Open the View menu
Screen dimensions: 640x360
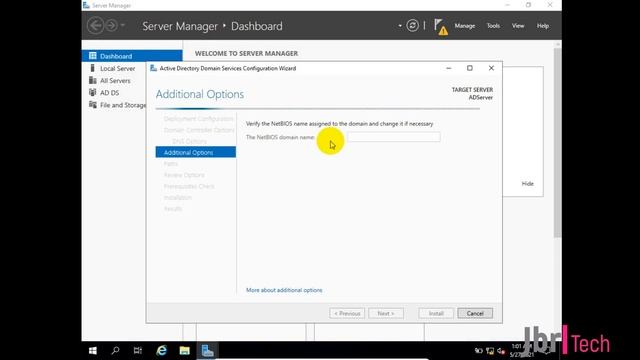click(x=518, y=26)
